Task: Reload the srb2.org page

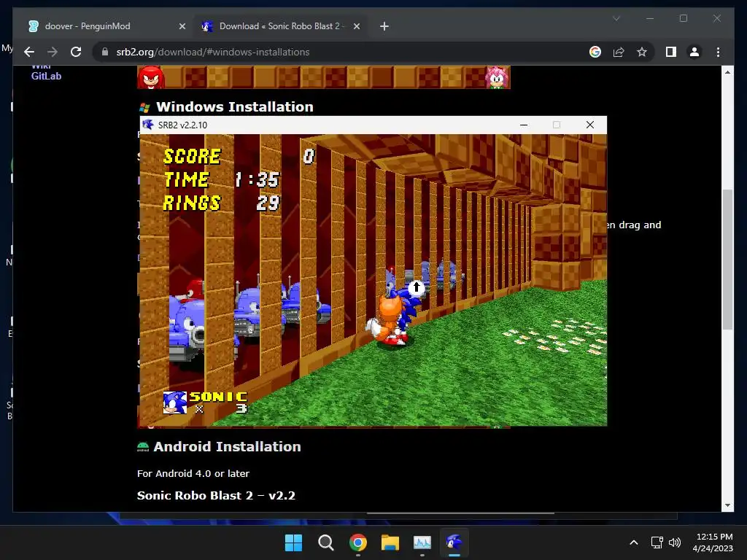Action: [76, 52]
